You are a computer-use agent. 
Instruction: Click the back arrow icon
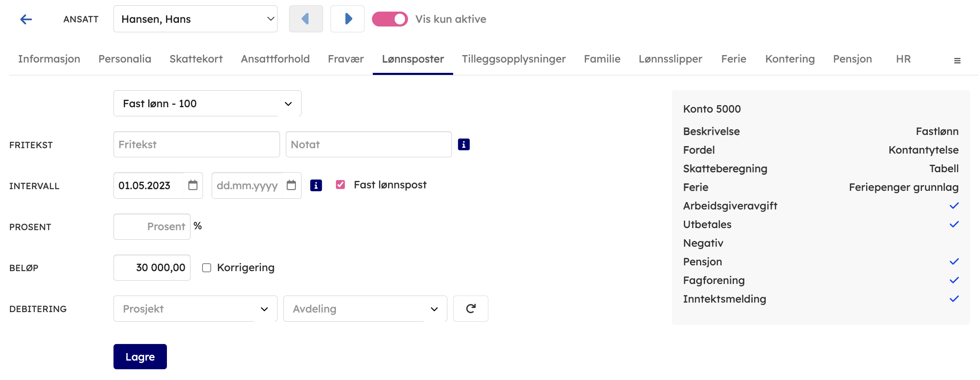[x=26, y=19]
